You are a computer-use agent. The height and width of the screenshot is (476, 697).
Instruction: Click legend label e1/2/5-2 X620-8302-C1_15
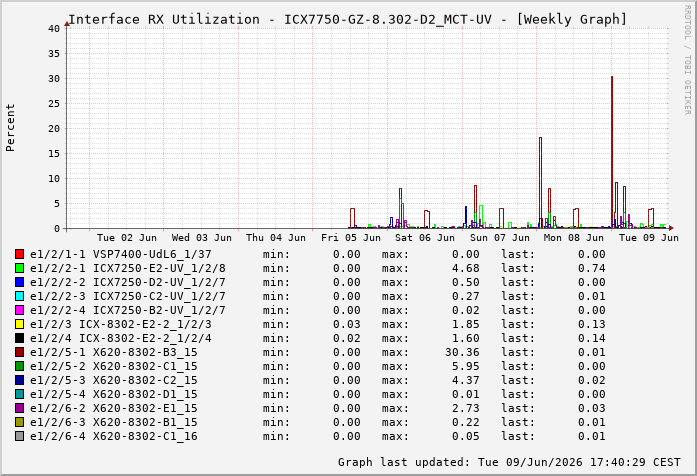tap(113, 366)
